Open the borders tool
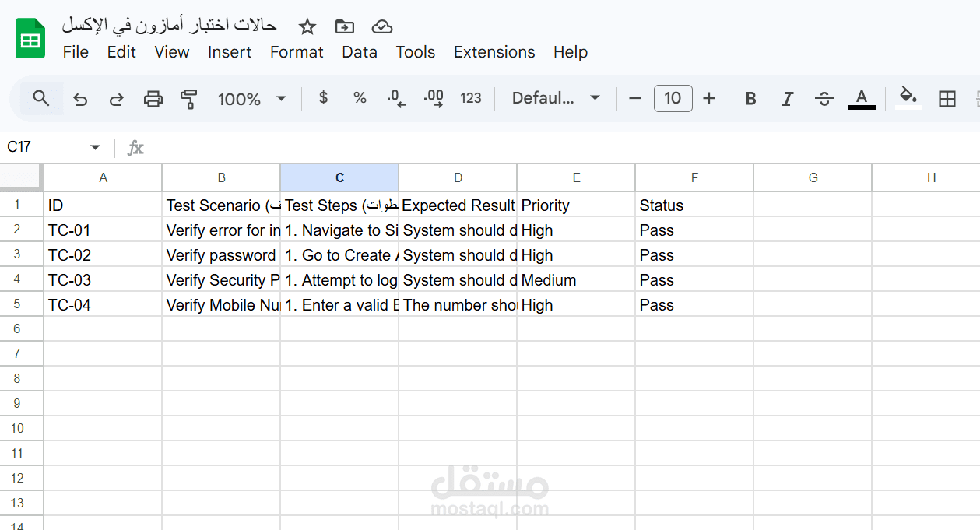Image resolution: width=980 pixels, height=530 pixels. (x=947, y=98)
